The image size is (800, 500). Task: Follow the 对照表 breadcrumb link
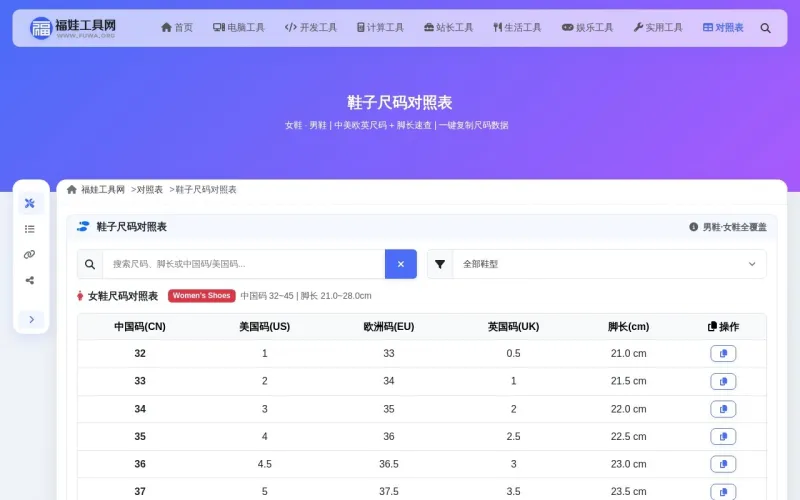[149, 190]
